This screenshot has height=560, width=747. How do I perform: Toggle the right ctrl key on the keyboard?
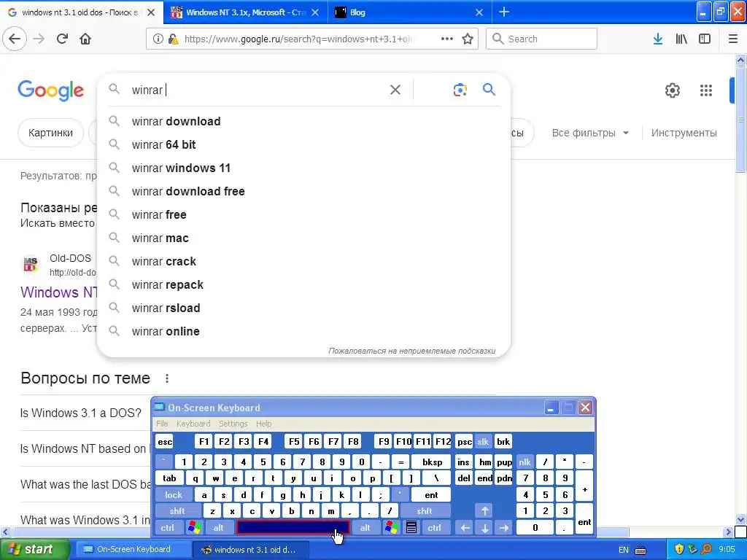pos(435,528)
